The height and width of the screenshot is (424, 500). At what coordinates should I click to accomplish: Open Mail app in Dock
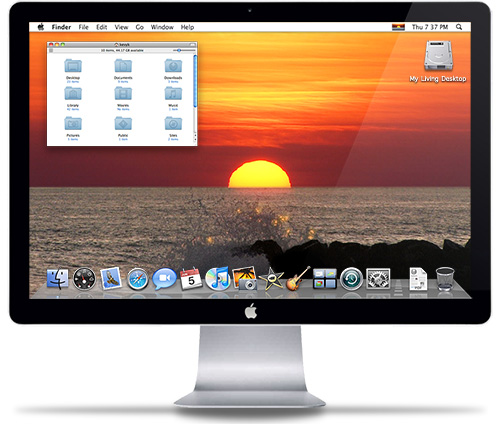(111, 278)
